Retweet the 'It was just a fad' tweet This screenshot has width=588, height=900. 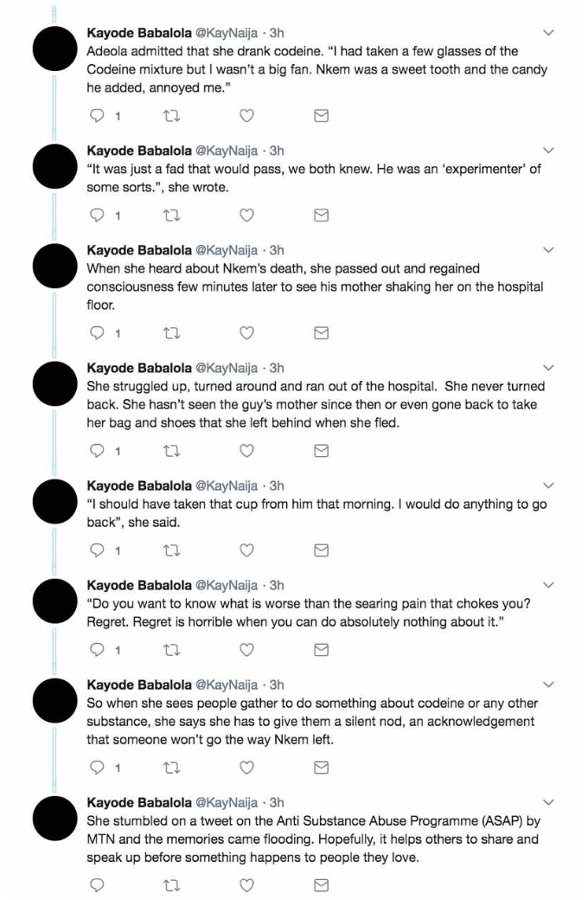(x=171, y=215)
